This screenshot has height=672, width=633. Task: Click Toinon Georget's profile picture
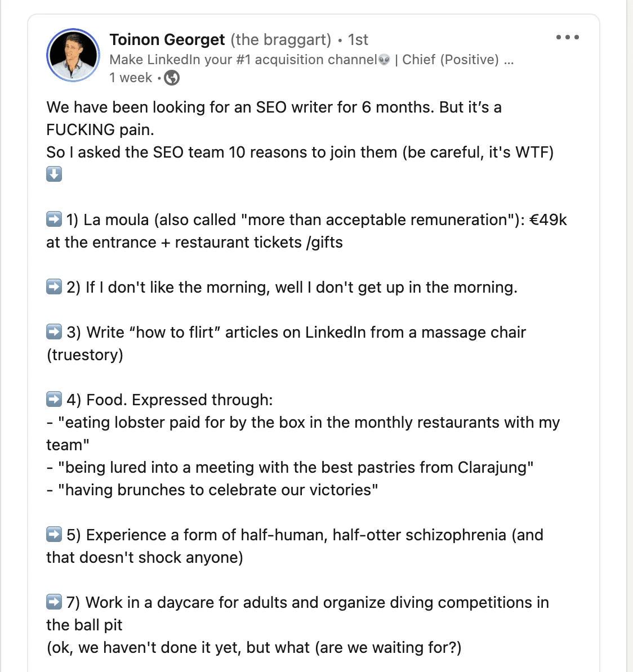point(73,55)
